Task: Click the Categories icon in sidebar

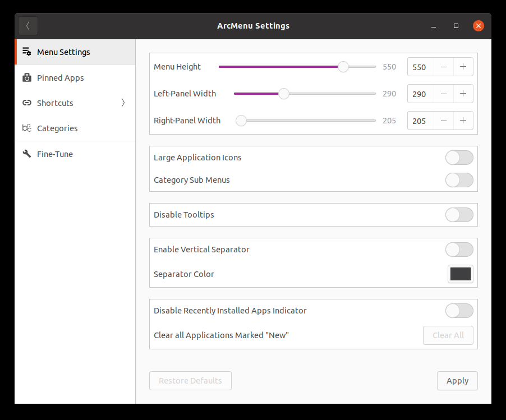Action: (x=27, y=128)
